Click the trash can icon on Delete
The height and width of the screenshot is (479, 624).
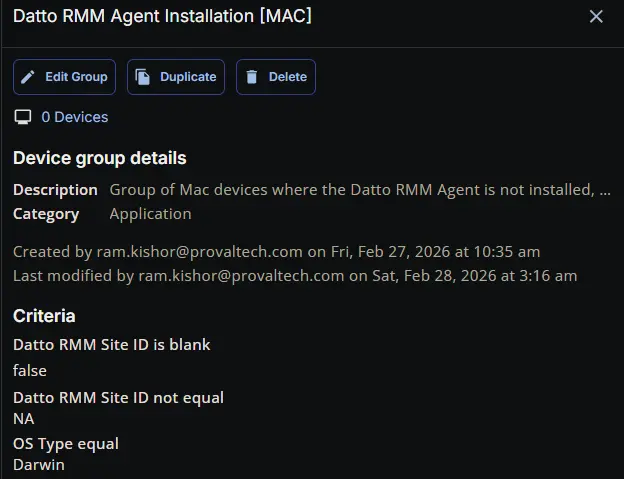252,77
